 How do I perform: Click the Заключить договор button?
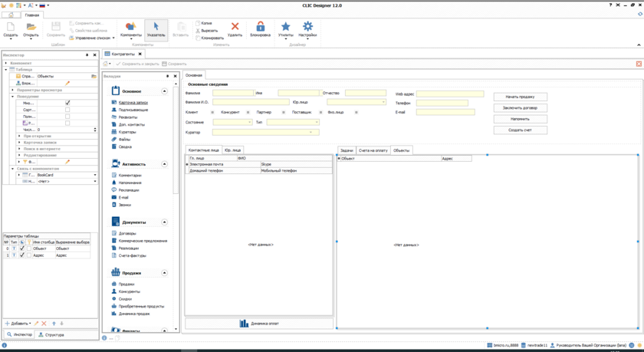tap(521, 108)
